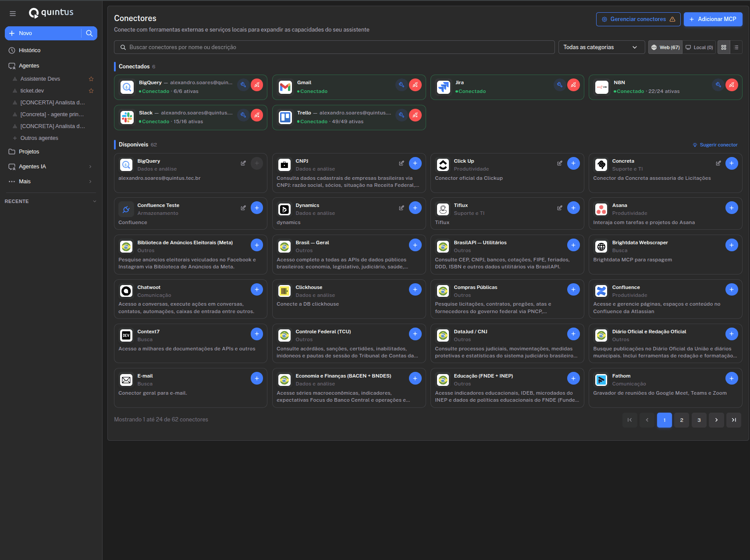Add the Context7 connector
This screenshot has width=750, height=560.
257,334
